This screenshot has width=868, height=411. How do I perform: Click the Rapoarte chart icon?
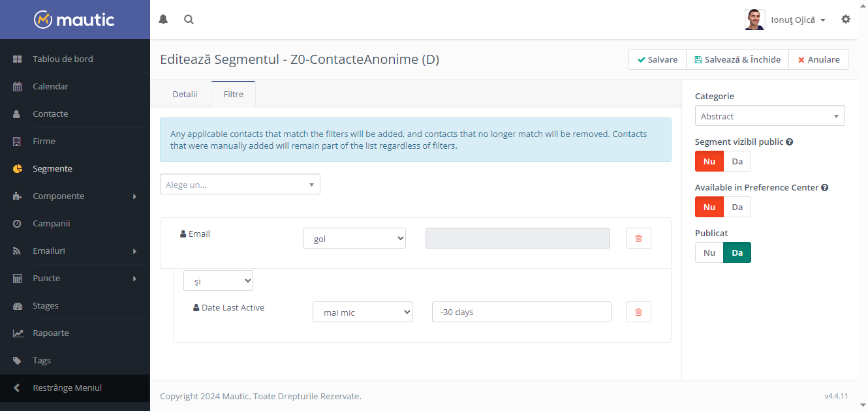[x=18, y=333]
